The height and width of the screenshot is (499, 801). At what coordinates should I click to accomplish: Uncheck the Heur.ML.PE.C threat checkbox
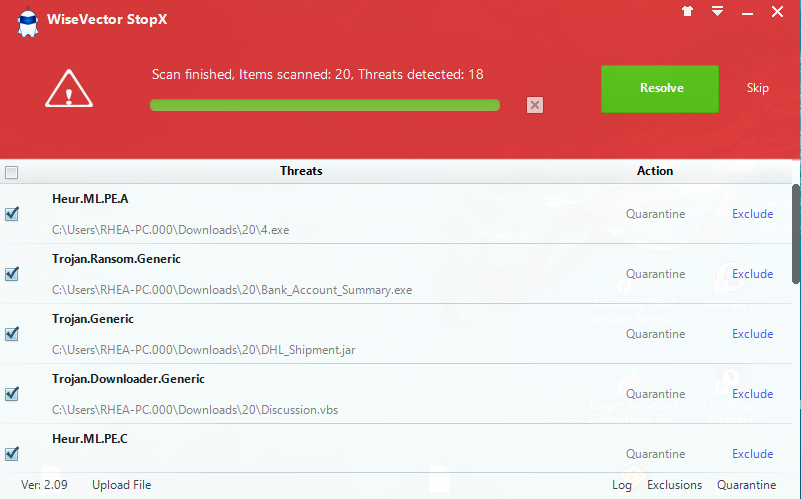12,454
